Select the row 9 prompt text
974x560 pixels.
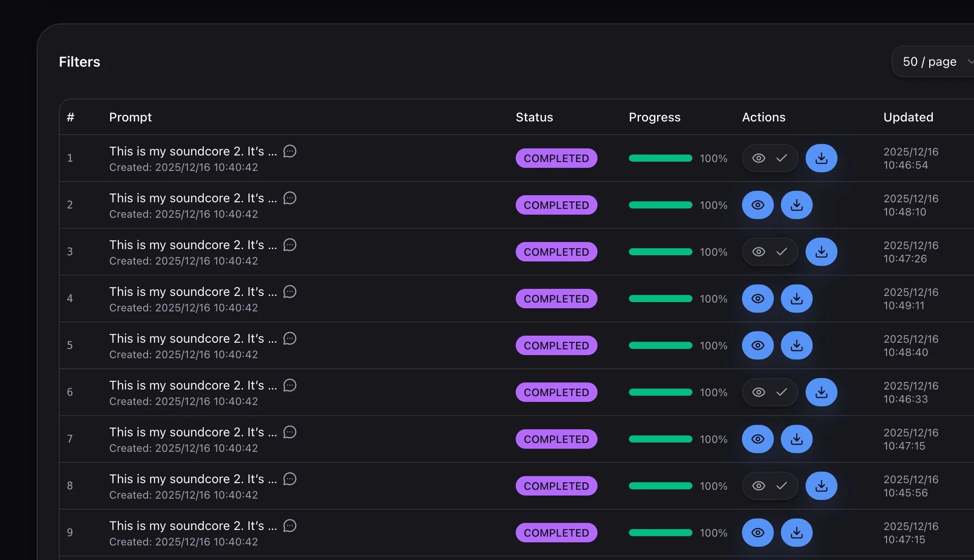[193, 526]
